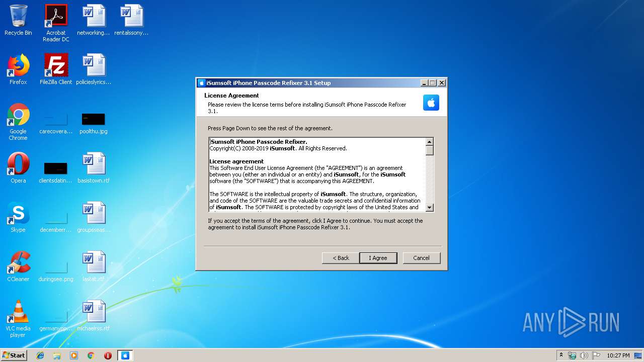The image size is (644, 362).
Task: Select the iSumsoft setup taskbar button
Action: [125, 355]
